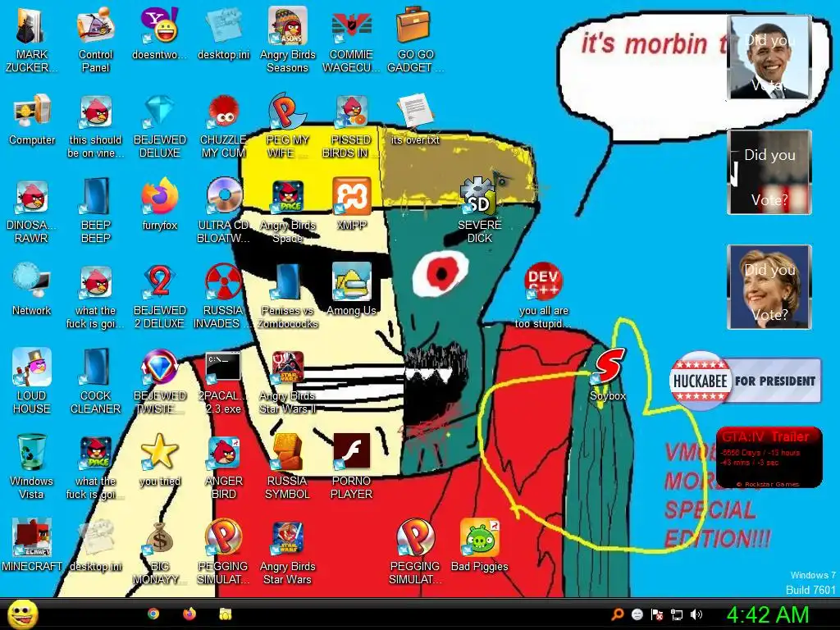This screenshot has height=630, width=840.
Task: Open the yellow folder taskbar icon
Action: [x=225, y=614]
